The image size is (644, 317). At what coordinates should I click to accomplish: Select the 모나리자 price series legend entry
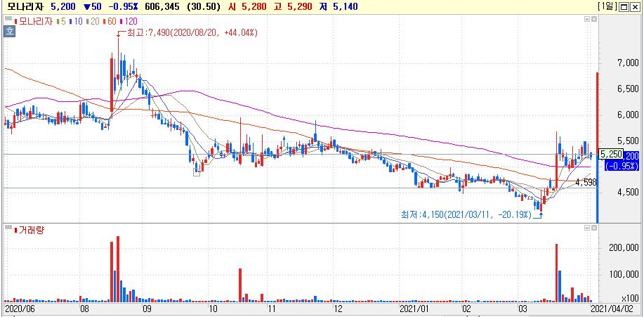tap(34, 21)
